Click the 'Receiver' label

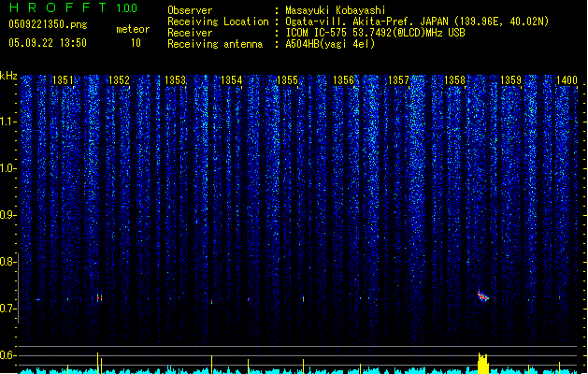190,33
